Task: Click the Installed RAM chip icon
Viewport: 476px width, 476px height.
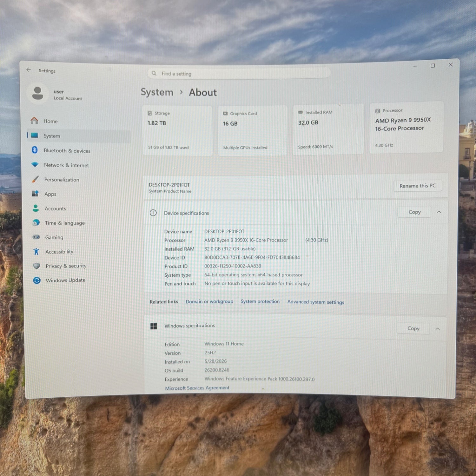Action: click(x=301, y=112)
